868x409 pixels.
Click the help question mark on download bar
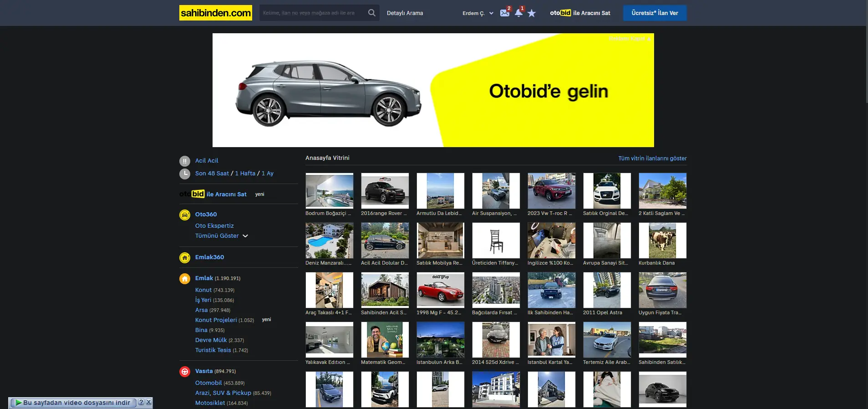141,403
